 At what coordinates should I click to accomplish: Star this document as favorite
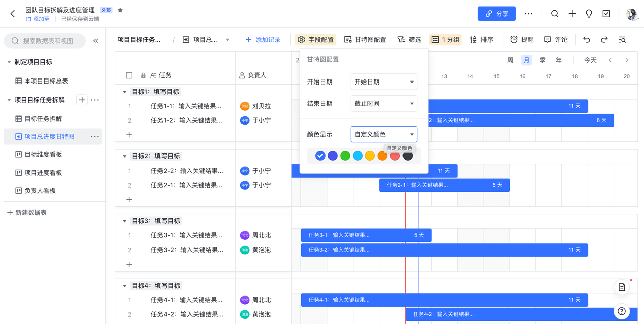(120, 10)
